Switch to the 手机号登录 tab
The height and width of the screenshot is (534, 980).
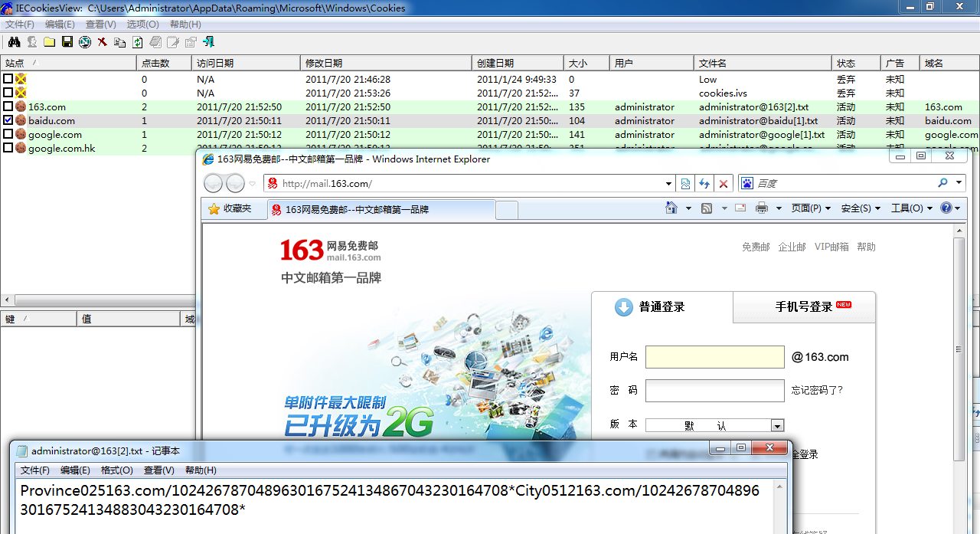tap(804, 307)
